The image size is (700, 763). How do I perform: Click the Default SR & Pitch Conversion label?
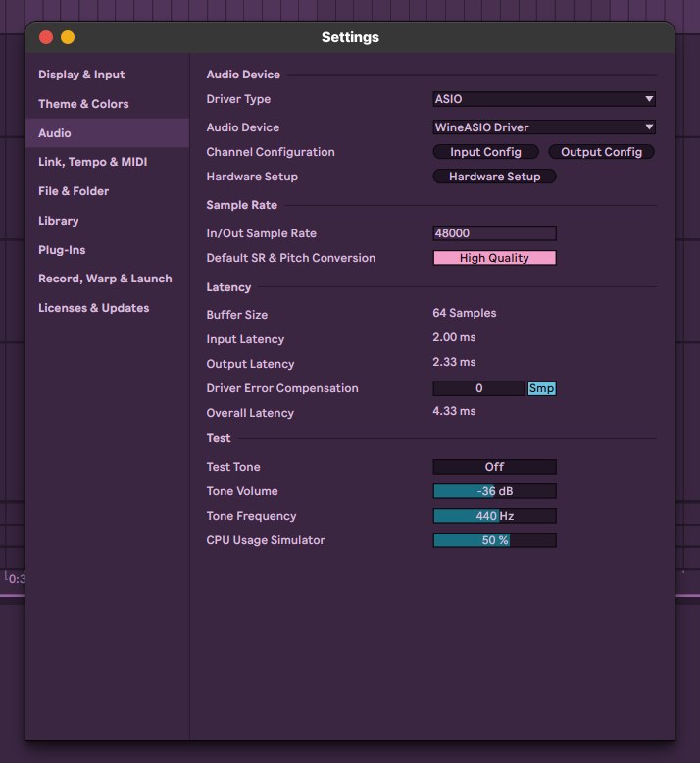tap(291, 258)
